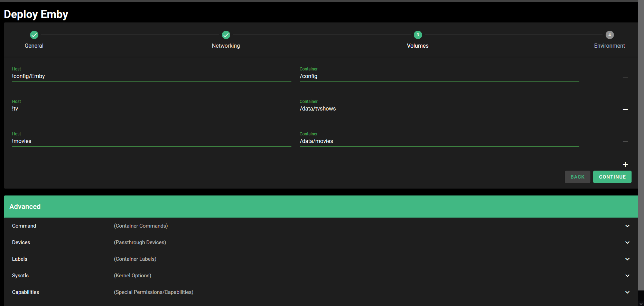Click the Labels row title
Screen dimensions: 644x306
(x=20, y=259)
